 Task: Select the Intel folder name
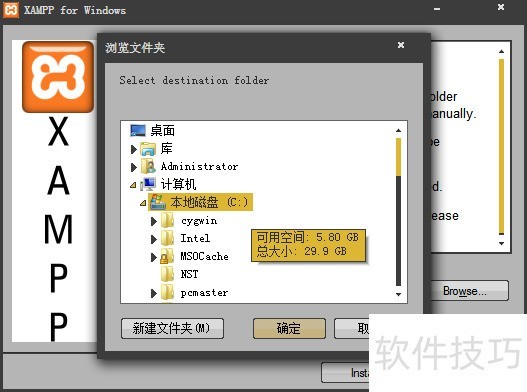pos(195,238)
